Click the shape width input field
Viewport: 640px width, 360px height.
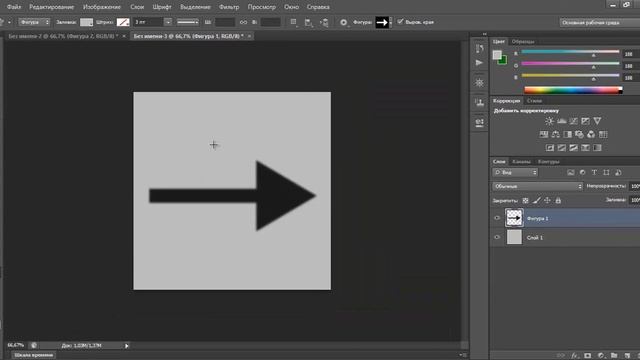click(x=224, y=22)
